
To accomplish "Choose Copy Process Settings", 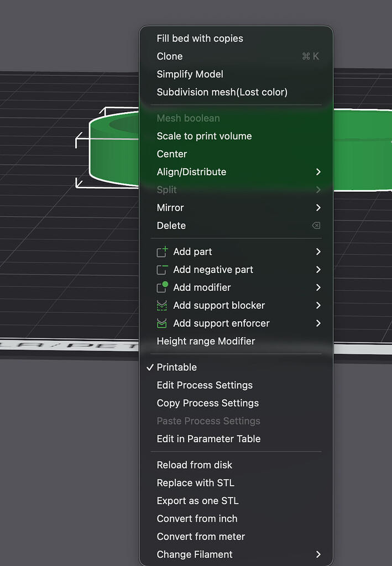I will (x=207, y=403).
